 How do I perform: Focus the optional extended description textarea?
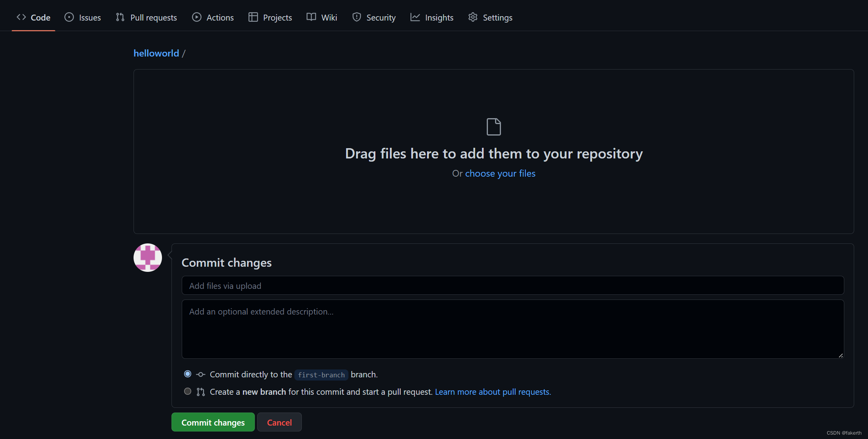tap(512, 329)
